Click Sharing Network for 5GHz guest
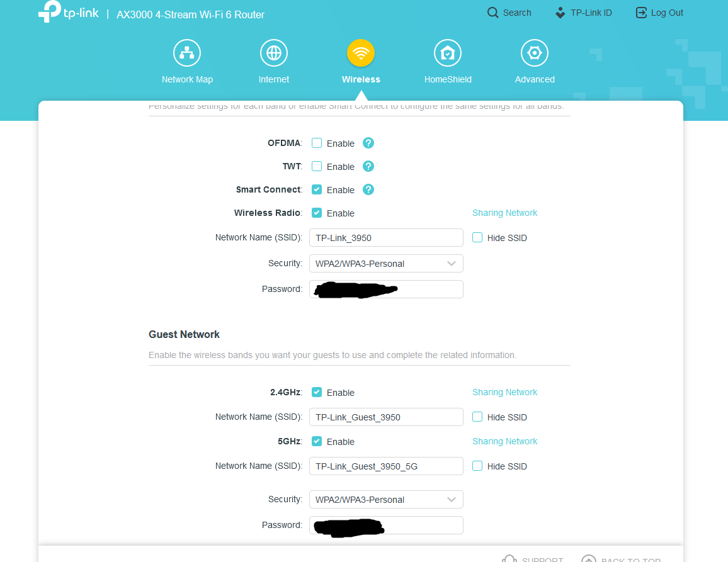Image resolution: width=728 pixels, height=562 pixels. [504, 441]
